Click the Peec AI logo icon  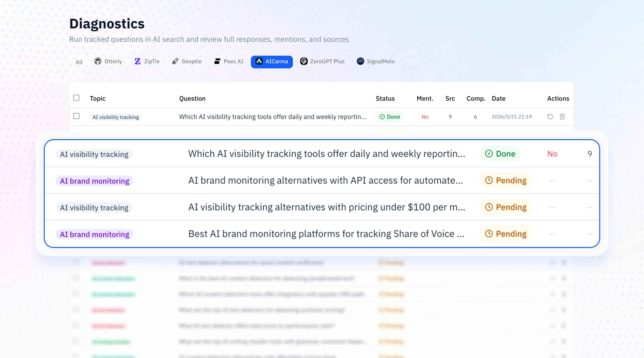[x=217, y=61]
